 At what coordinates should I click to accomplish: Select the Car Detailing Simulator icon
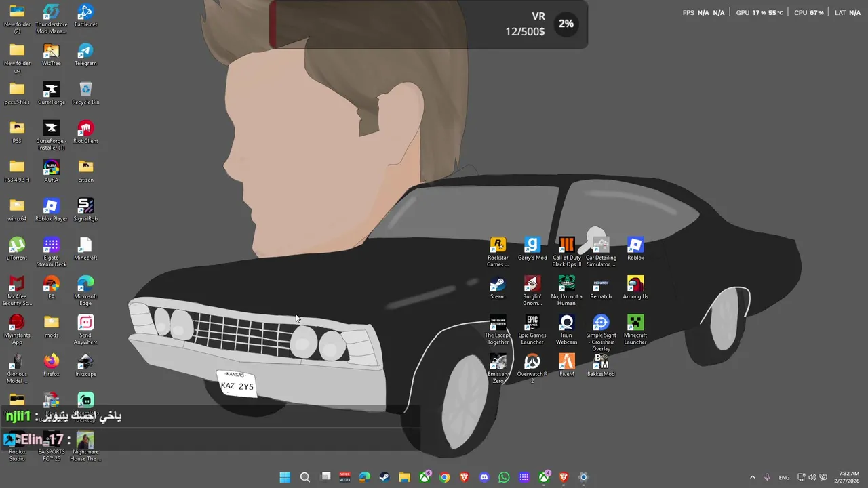[x=601, y=252]
